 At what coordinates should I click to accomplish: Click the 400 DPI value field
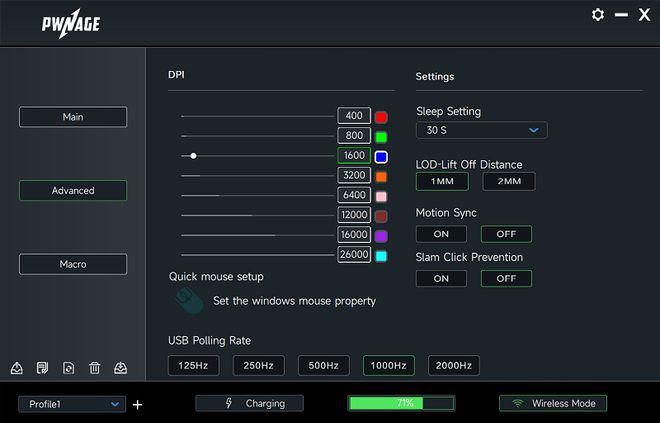pyautogui.click(x=354, y=116)
